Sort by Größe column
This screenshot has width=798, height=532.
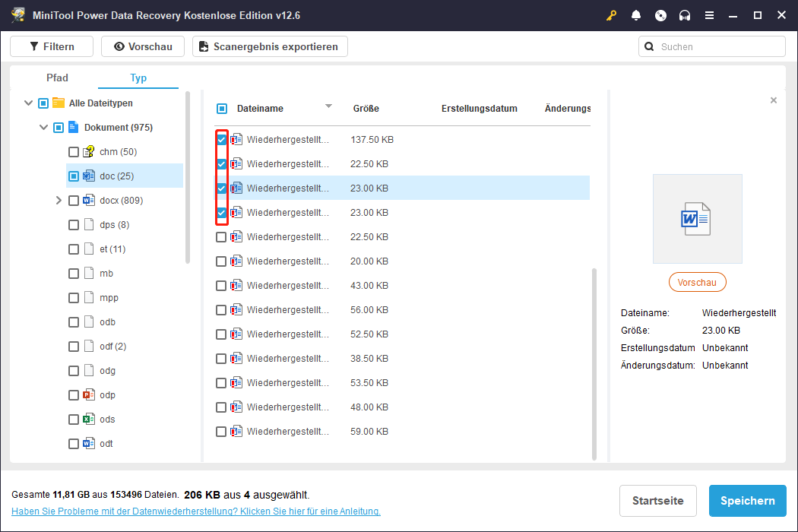(x=366, y=109)
